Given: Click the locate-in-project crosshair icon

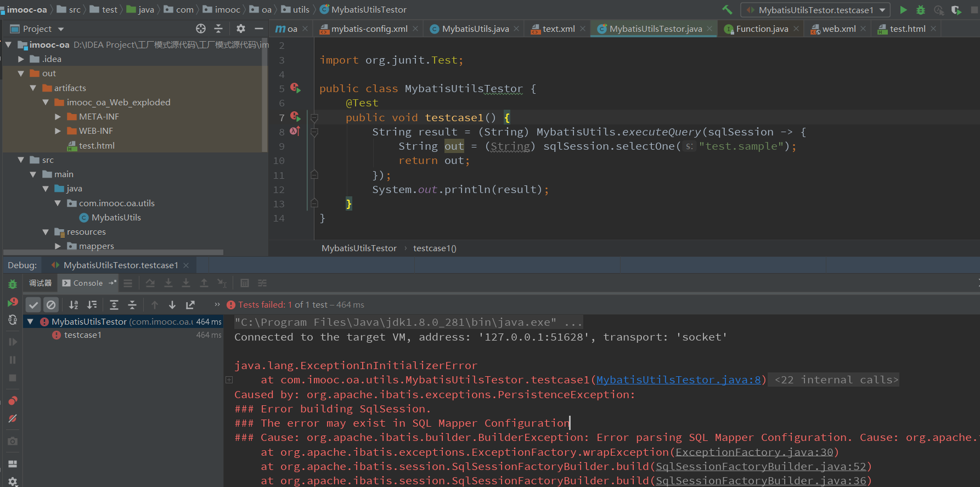Looking at the screenshot, I should [x=201, y=29].
